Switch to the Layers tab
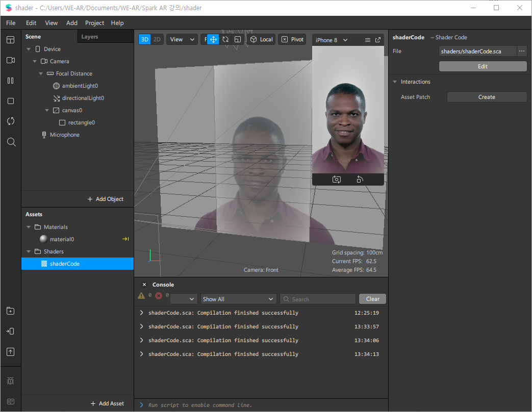The width and height of the screenshot is (532, 412). pyautogui.click(x=90, y=37)
